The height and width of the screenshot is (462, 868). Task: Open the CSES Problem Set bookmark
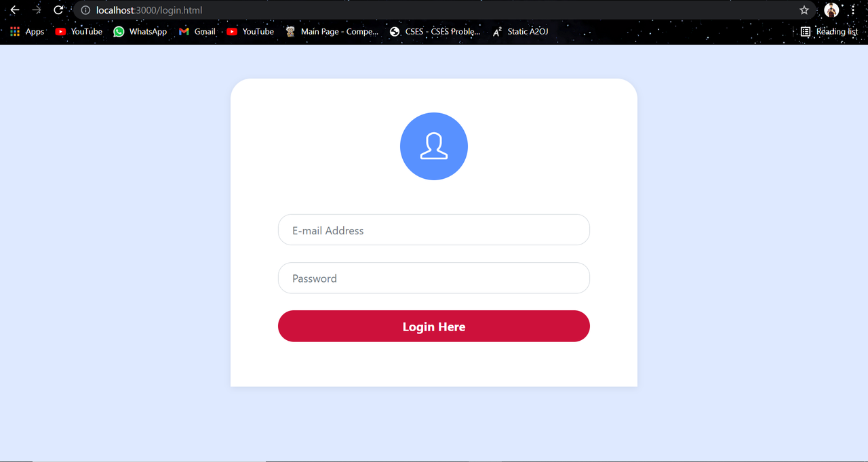[x=435, y=31]
